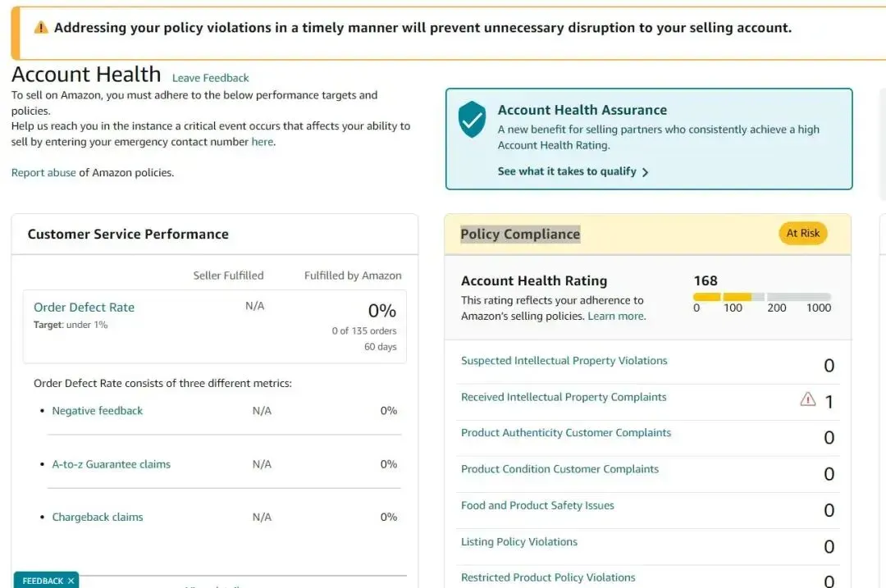Open A-to-z Guarantee claims link
The width and height of the screenshot is (886, 588).
(x=112, y=464)
